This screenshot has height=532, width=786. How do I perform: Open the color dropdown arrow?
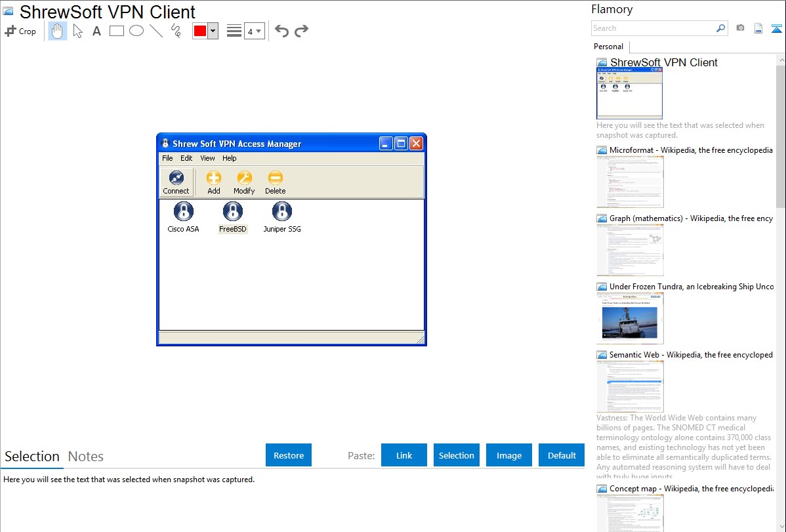pyautogui.click(x=213, y=31)
